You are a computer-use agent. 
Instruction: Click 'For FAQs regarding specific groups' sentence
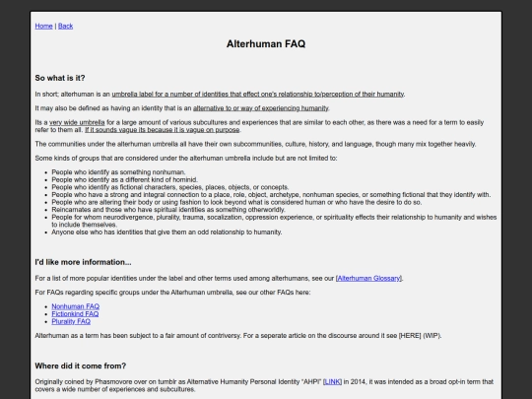(172, 293)
